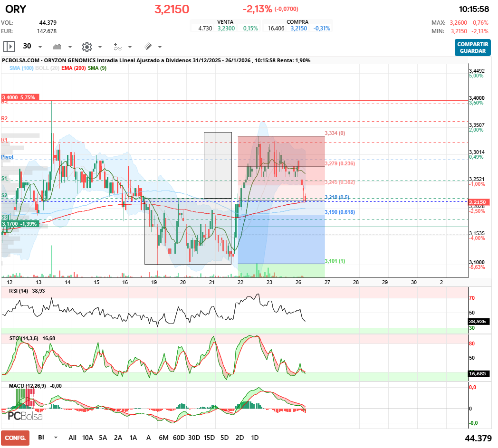The image size is (498, 448).
Task: Select the 6M period tab
Action: [164, 437]
